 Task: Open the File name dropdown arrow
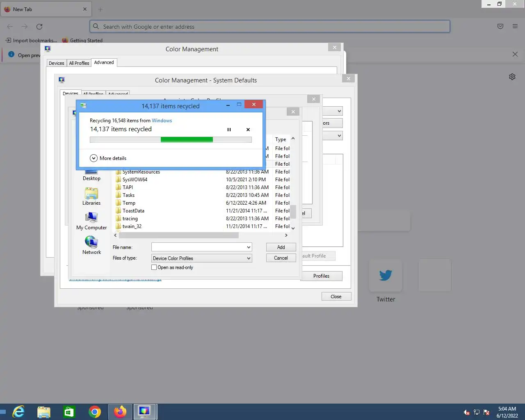pos(249,247)
